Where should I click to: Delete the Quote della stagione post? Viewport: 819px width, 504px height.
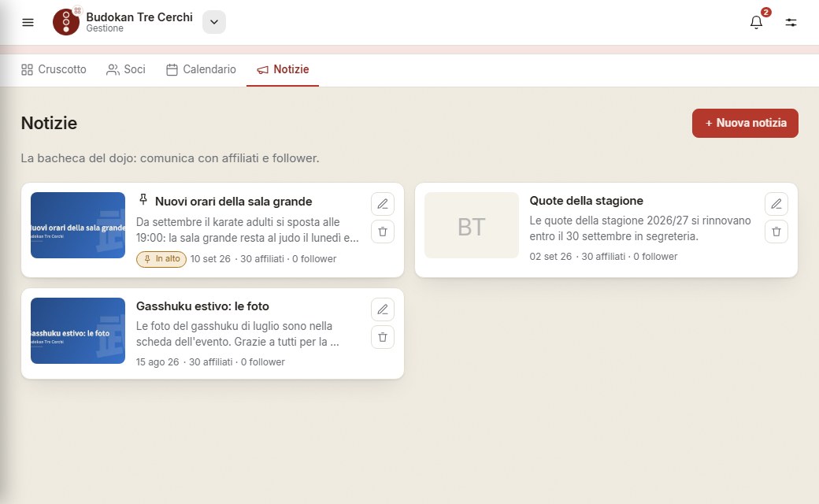point(776,232)
